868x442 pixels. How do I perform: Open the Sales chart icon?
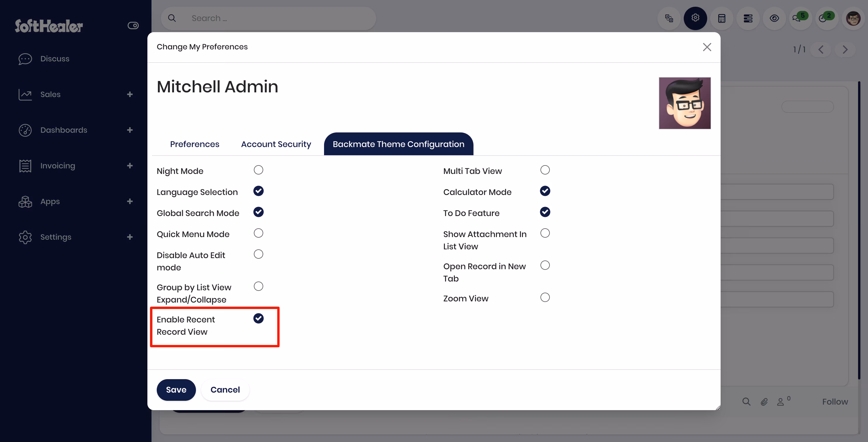(x=25, y=95)
